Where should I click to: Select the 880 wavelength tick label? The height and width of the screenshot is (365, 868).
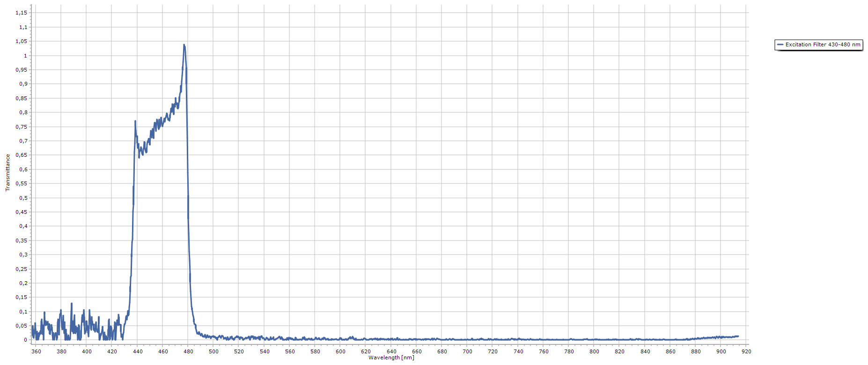[696, 351]
